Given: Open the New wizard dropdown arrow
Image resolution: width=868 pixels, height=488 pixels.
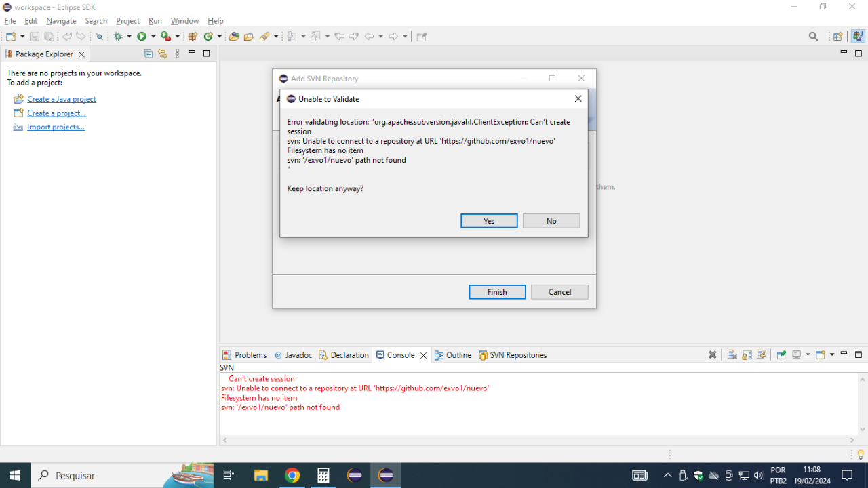Looking at the screenshot, I should pyautogui.click(x=22, y=36).
